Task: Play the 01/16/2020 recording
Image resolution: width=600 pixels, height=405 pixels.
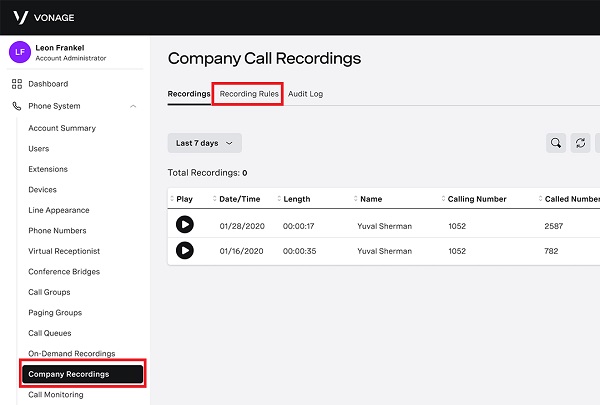Action: 185,250
